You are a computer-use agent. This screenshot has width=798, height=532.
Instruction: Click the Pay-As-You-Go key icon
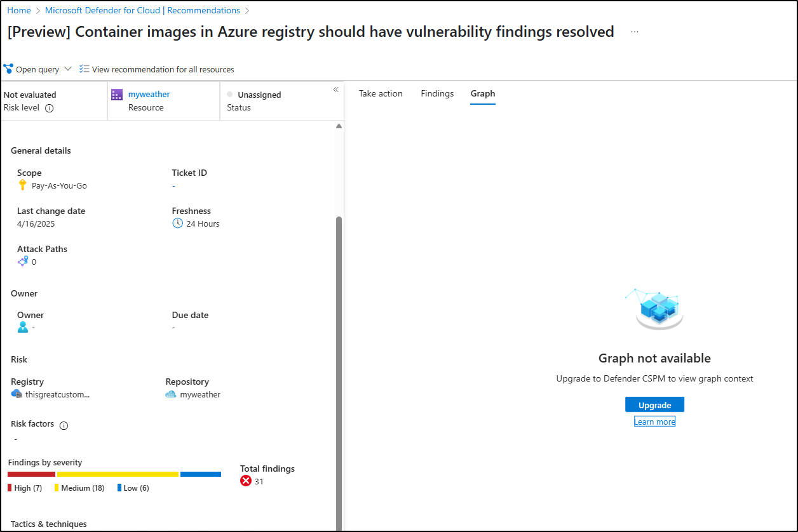point(23,185)
